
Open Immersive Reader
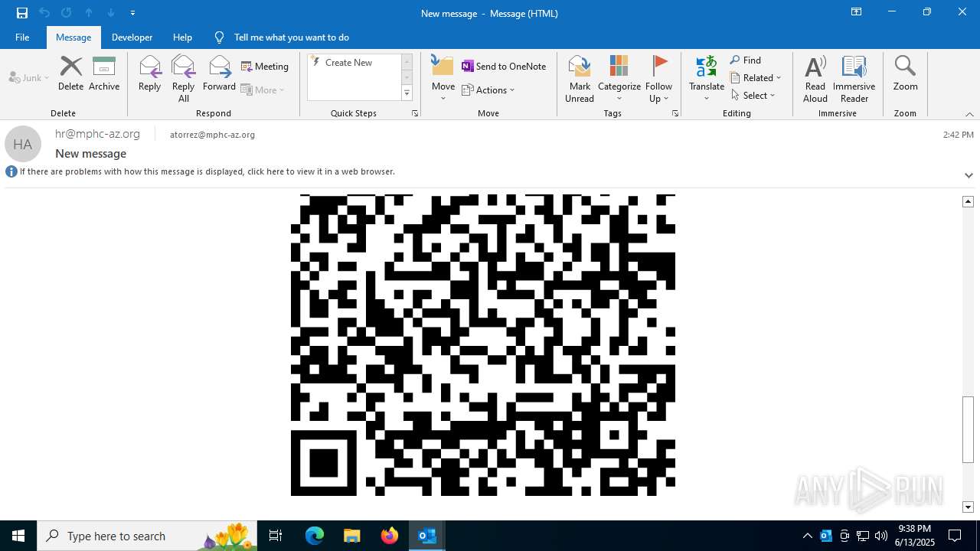point(854,79)
